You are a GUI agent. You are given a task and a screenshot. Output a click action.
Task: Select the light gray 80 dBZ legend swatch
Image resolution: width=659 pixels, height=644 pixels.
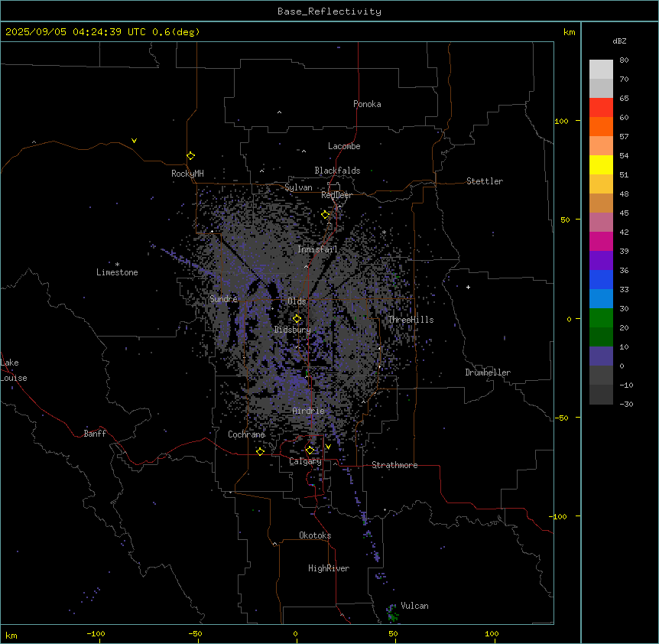tap(601, 70)
